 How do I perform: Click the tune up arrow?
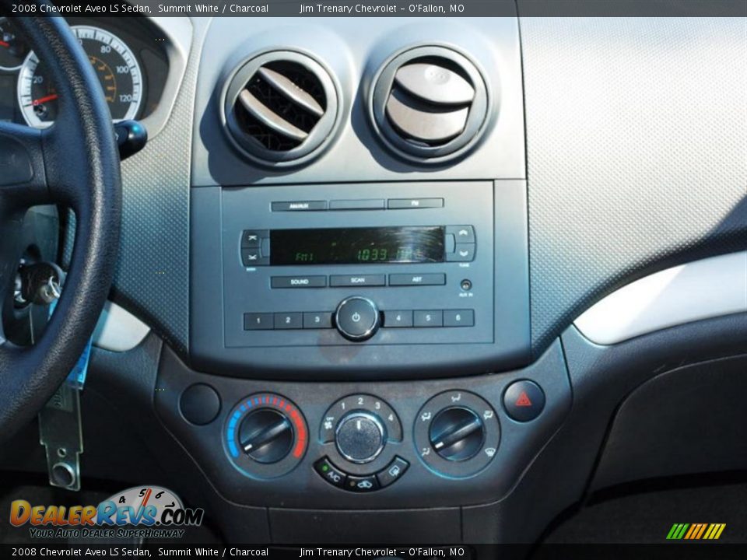465,233
